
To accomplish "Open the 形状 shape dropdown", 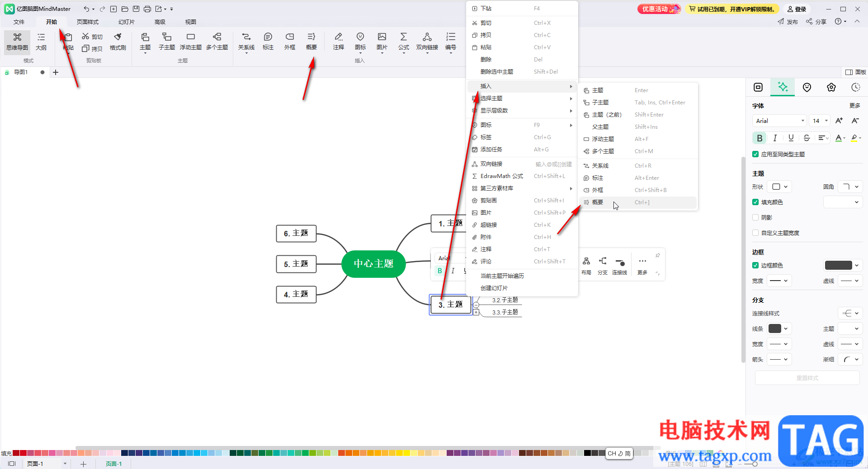I will coord(780,187).
